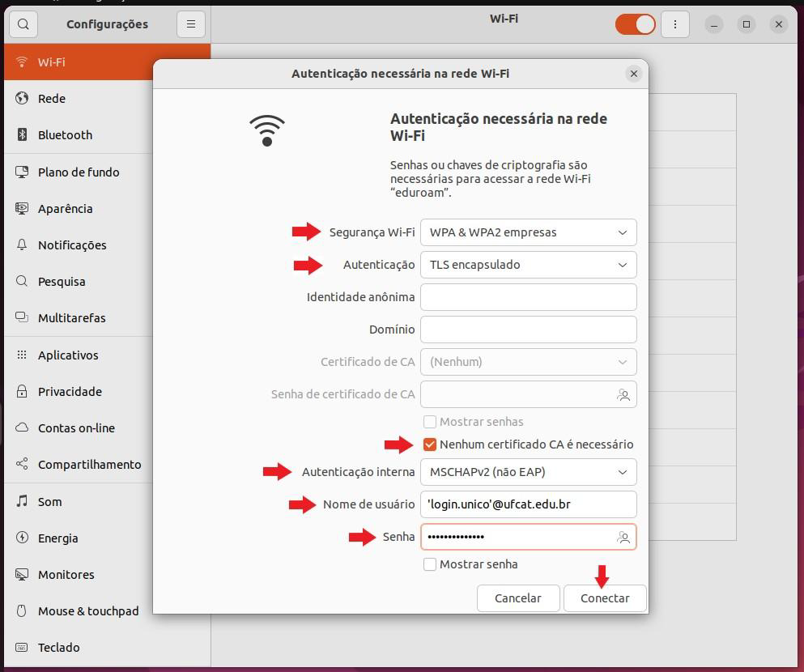Click the password storage icon in Senha field
This screenshot has width=804, height=672.
click(623, 537)
